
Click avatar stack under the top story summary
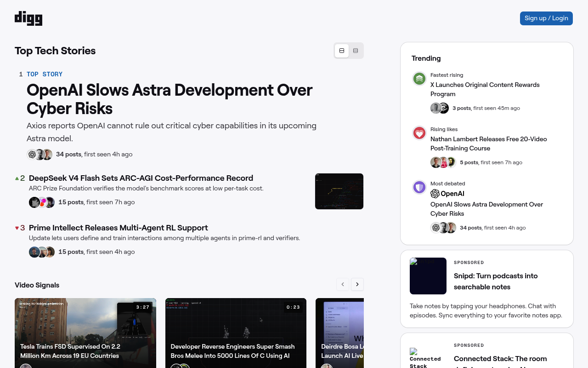click(40, 155)
